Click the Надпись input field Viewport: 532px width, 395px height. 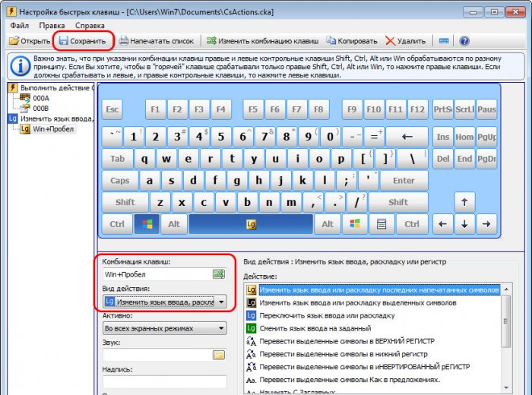(165, 382)
